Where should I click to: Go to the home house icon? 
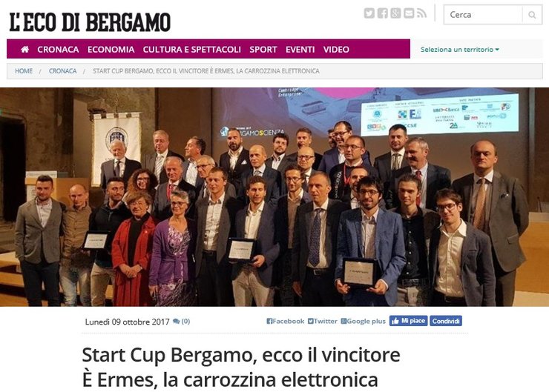[x=25, y=50]
